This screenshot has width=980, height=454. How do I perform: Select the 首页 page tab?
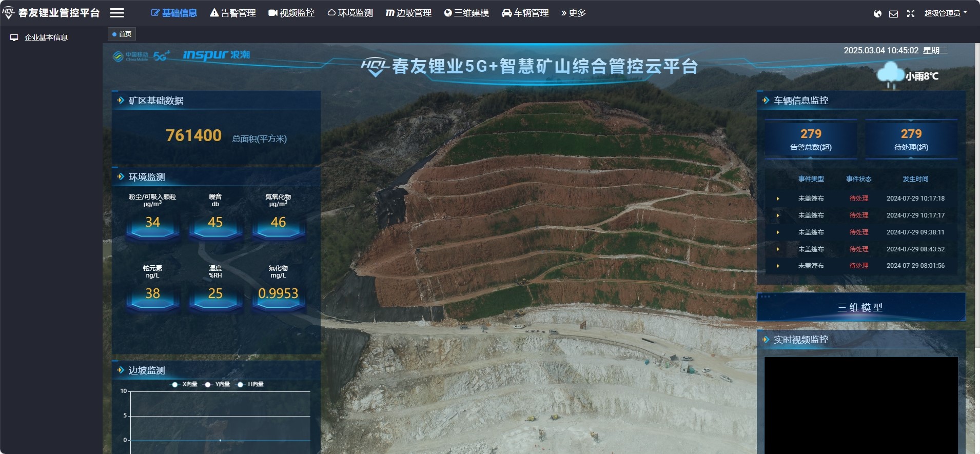pos(122,34)
